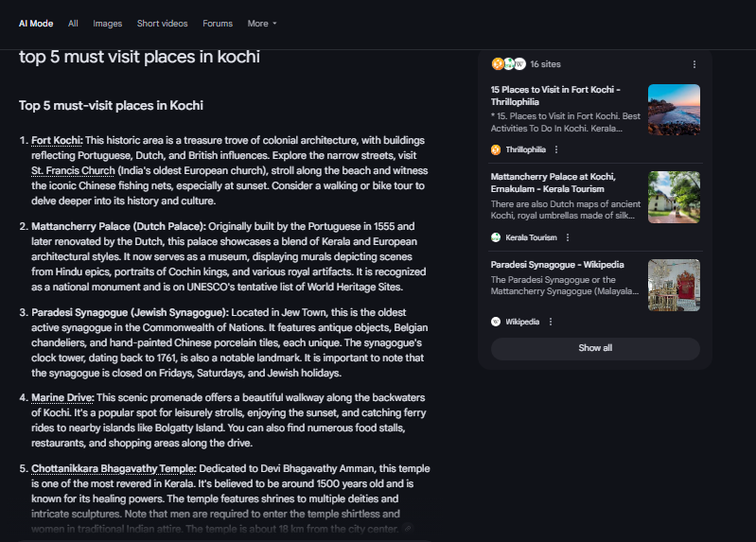Click the Paradesi Synagogue Wikipedia thumbnail
The height and width of the screenshot is (542, 756).
[674, 285]
